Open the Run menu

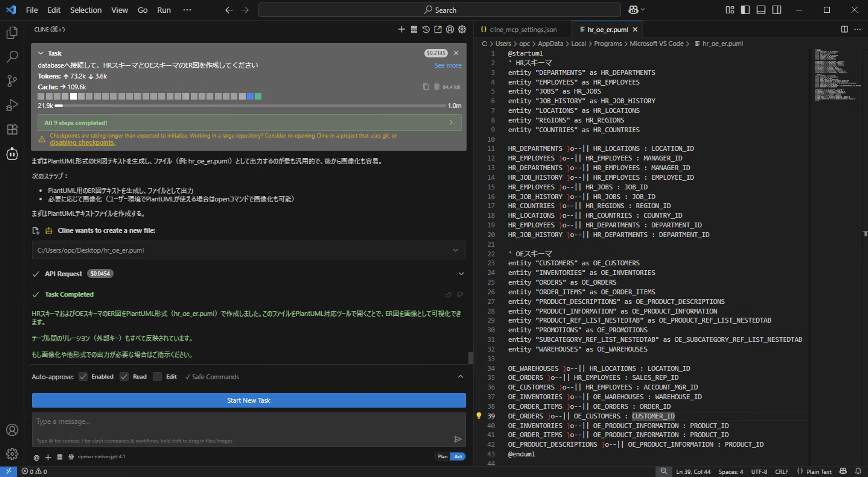(x=164, y=10)
